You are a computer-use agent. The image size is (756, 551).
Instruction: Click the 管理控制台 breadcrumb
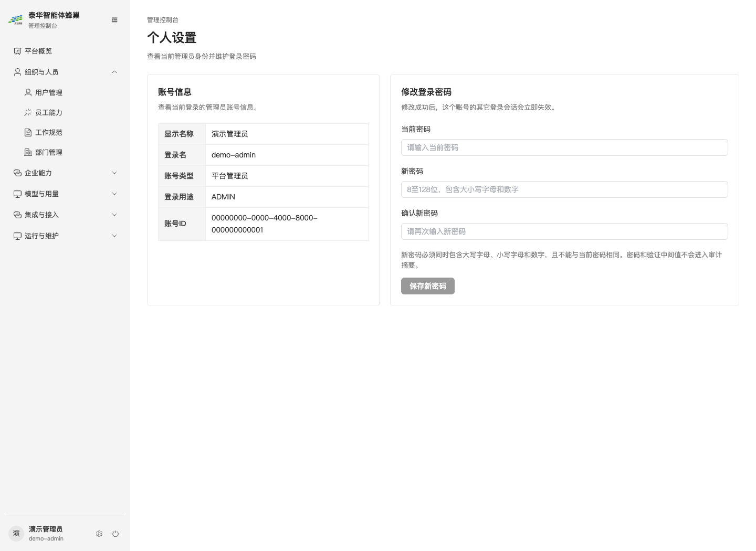[x=163, y=19]
